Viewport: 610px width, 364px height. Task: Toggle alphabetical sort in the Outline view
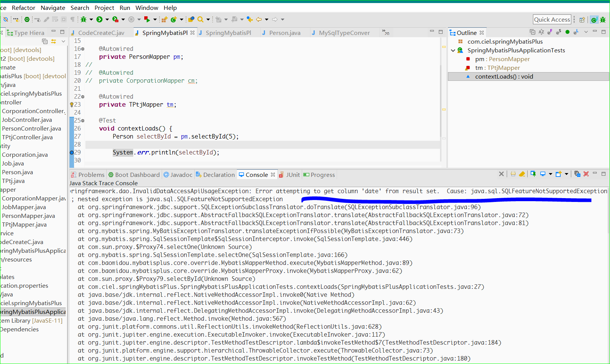point(541,33)
